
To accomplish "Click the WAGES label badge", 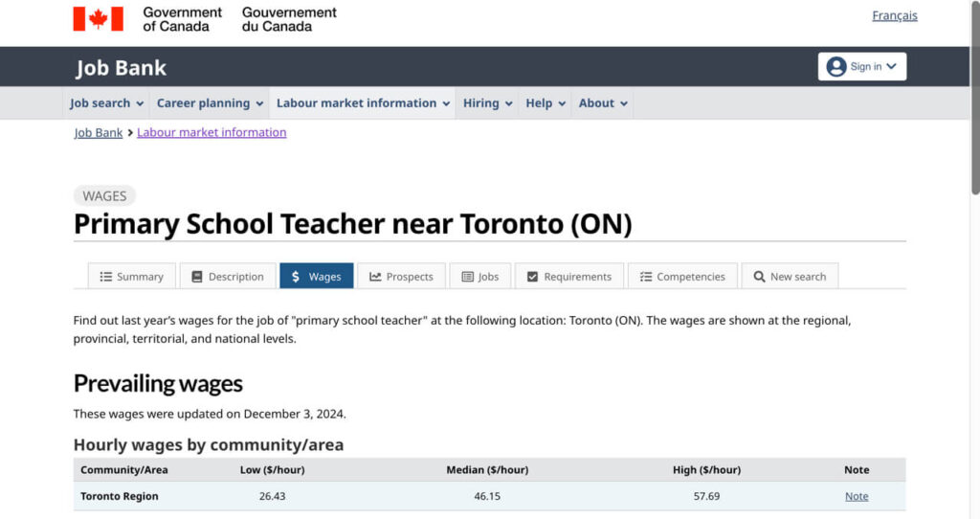I will click(x=104, y=195).
